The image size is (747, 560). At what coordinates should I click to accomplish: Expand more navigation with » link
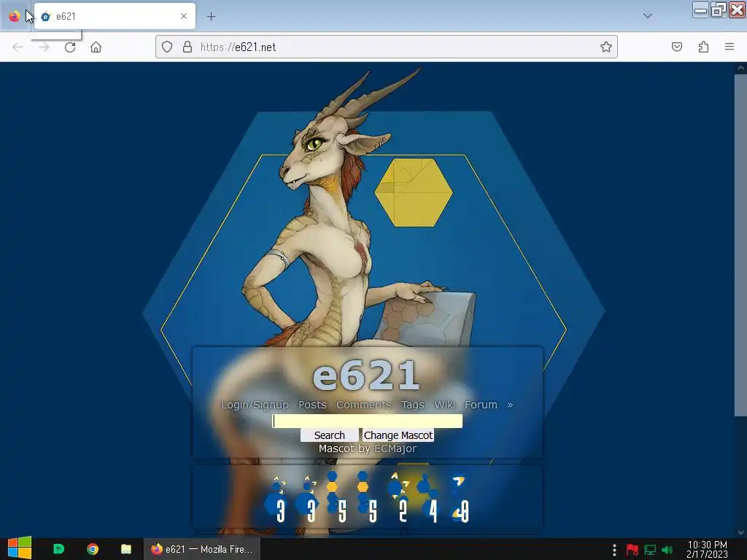510,405
